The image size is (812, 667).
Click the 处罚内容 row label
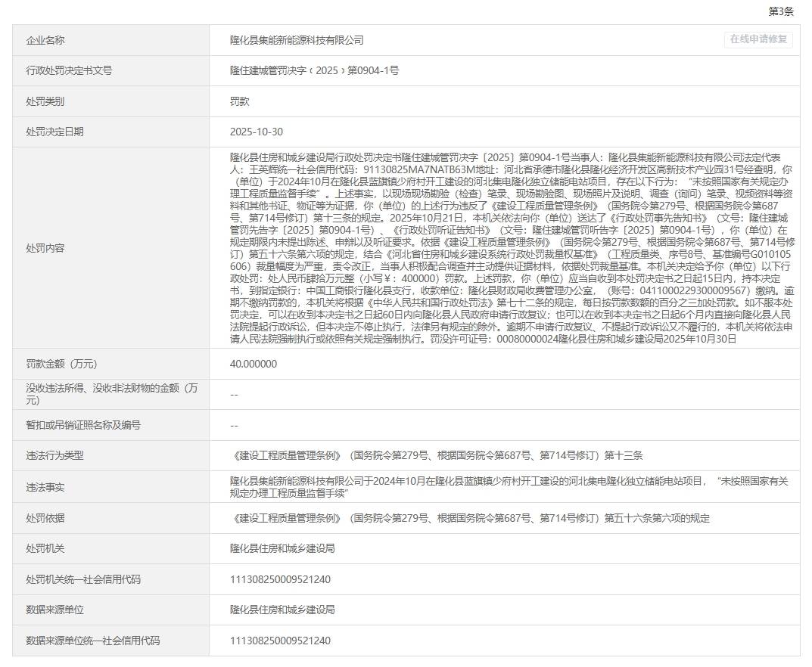(x=45, y=248)
